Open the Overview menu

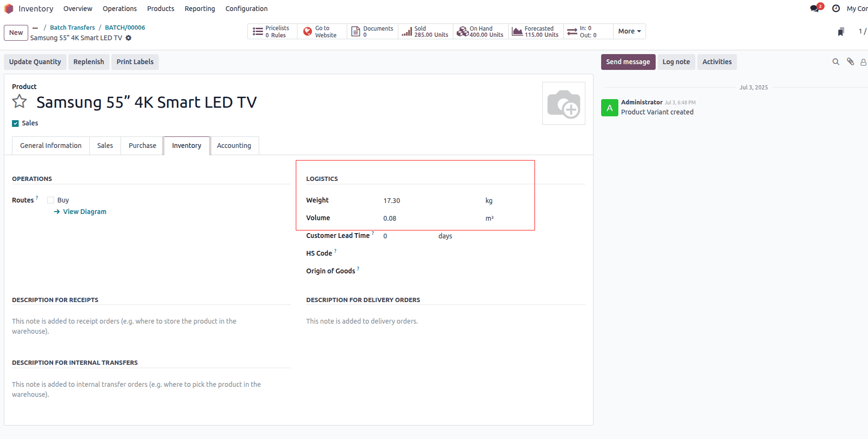pos(78,9)
